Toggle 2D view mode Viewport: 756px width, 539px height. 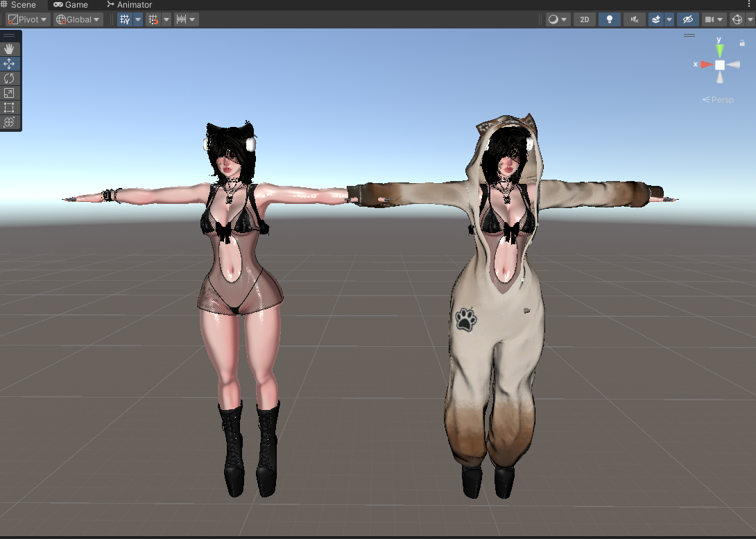tap(584, 19)
